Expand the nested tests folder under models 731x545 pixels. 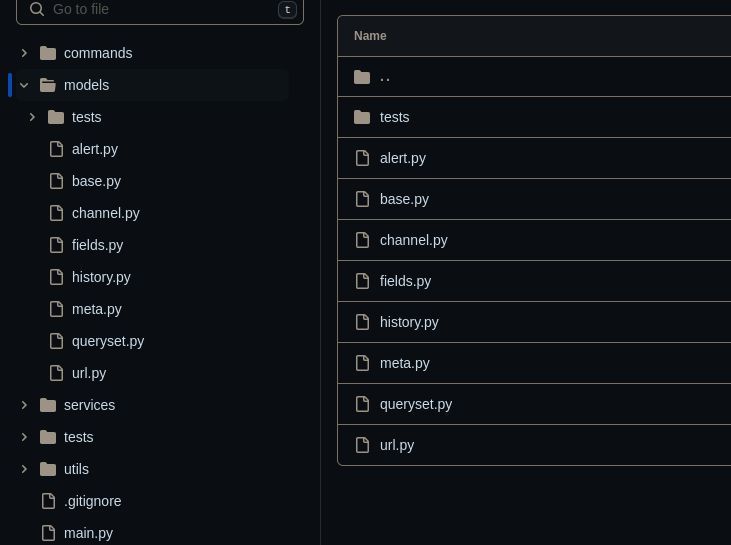(x=32, y=117)
